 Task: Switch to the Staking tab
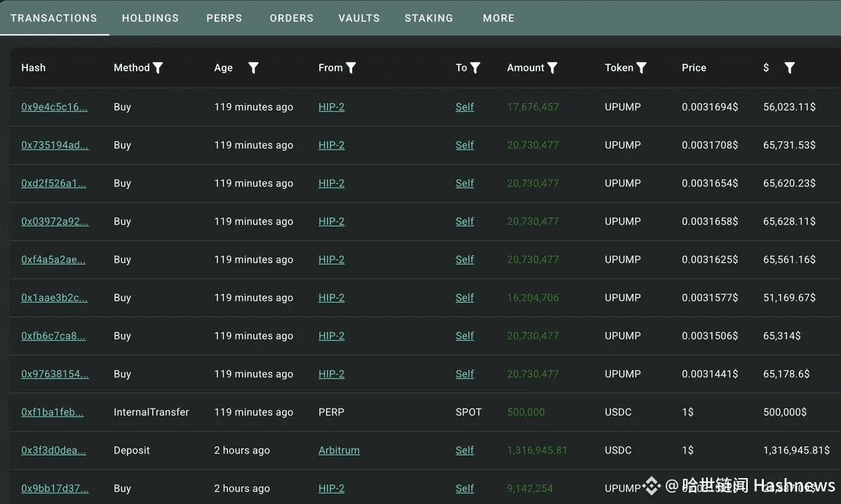(x=429, y=18)
